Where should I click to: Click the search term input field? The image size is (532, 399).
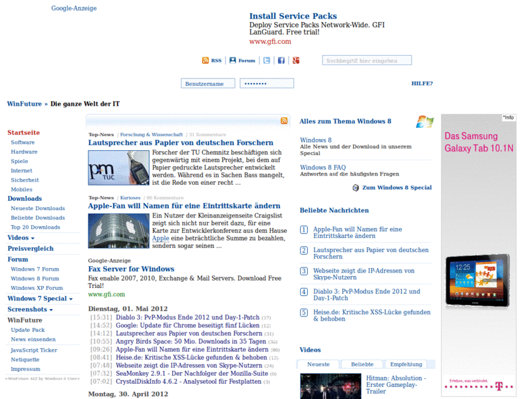point(367,61)
